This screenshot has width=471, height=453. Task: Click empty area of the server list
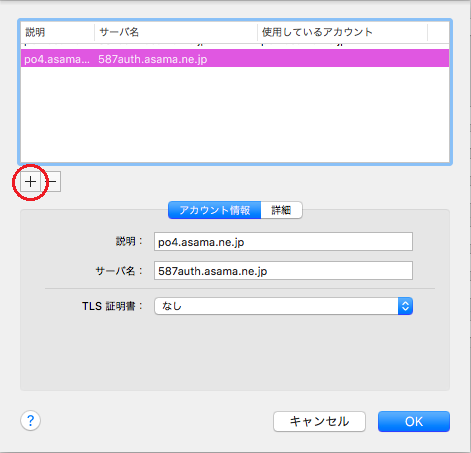tap(235, 115)
